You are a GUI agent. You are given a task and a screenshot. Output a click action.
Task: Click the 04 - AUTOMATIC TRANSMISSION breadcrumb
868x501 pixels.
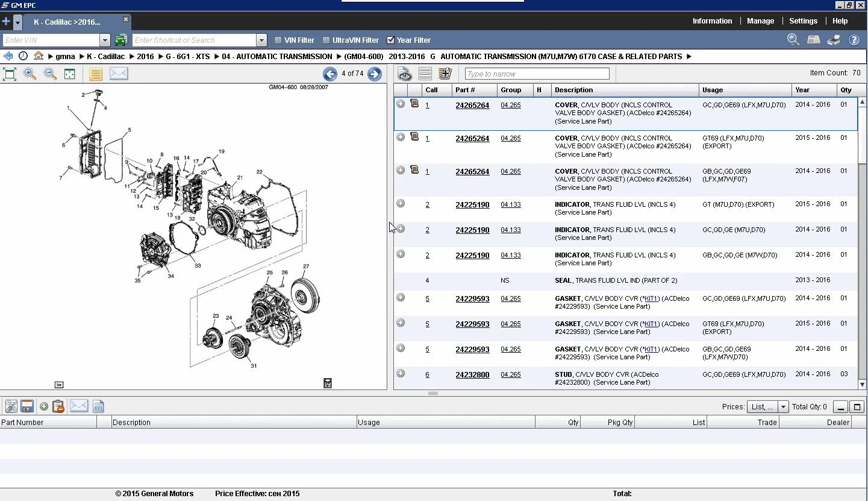point(277,57)
